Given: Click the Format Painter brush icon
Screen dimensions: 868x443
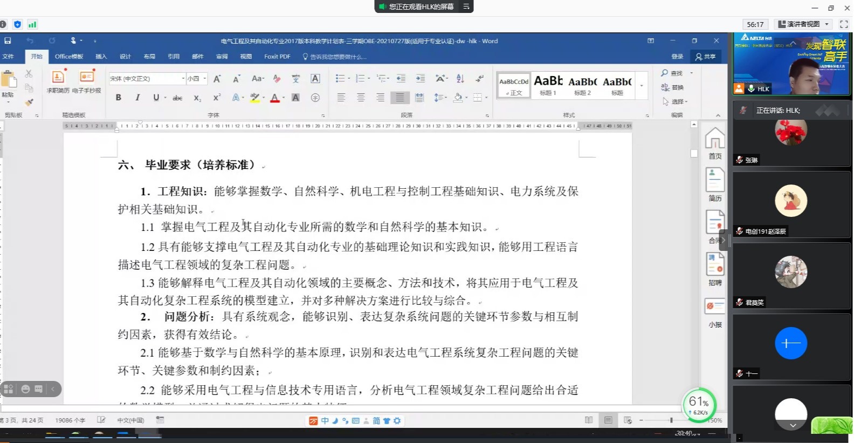Looking at the screenshot, I should coord(29,102).
